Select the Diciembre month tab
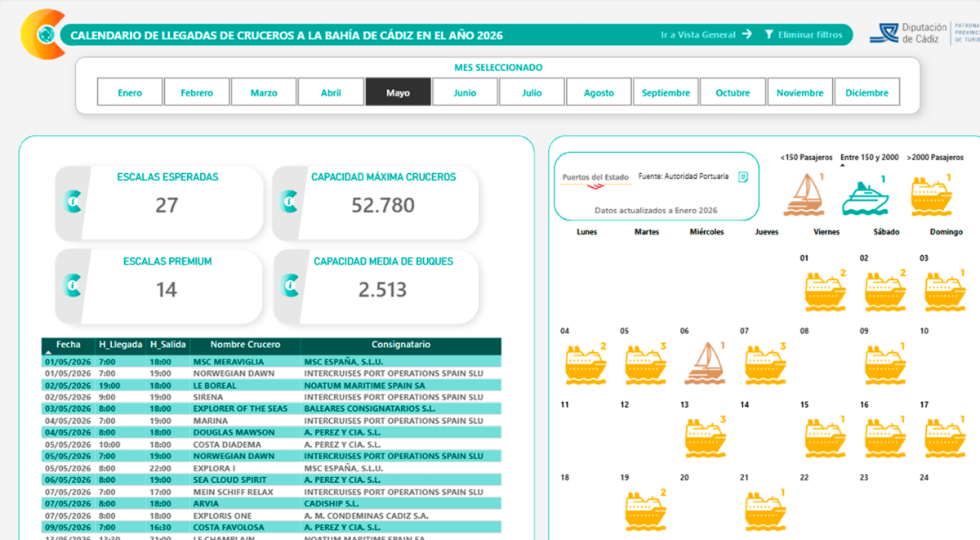The width and height of the screenshot is (980, 540). 866,92
